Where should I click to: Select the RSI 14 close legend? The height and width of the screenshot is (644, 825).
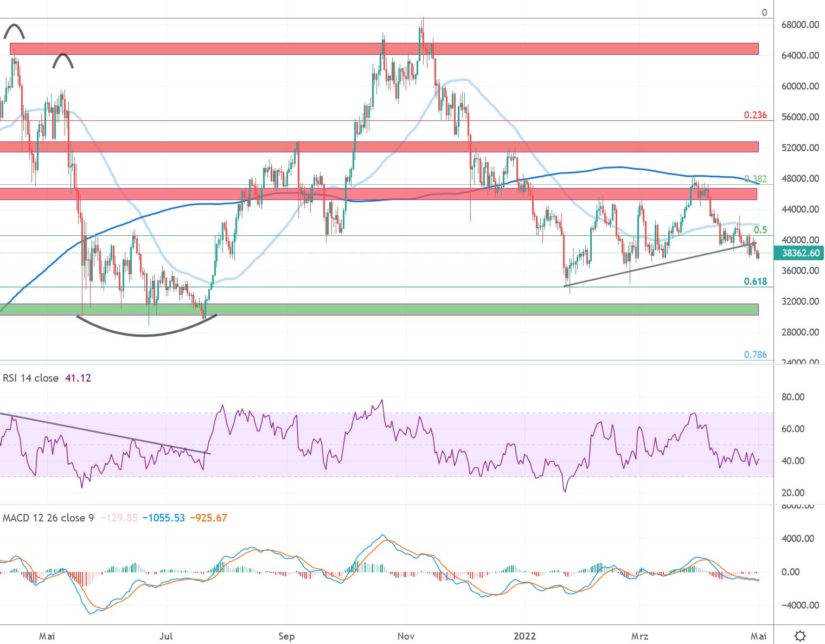coord(30,378)
